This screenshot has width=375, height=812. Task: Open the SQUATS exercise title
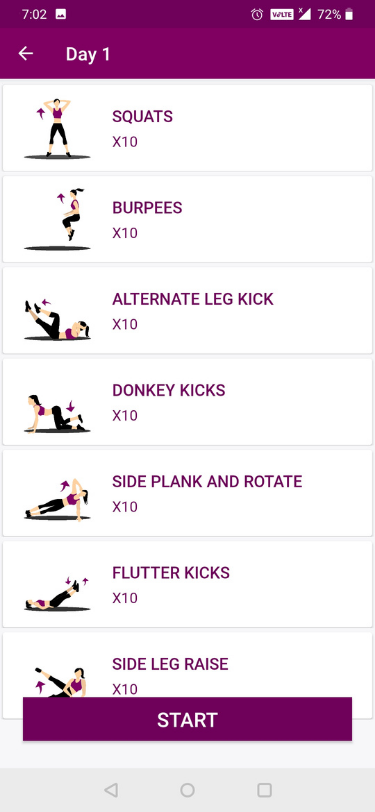[142, 117]
